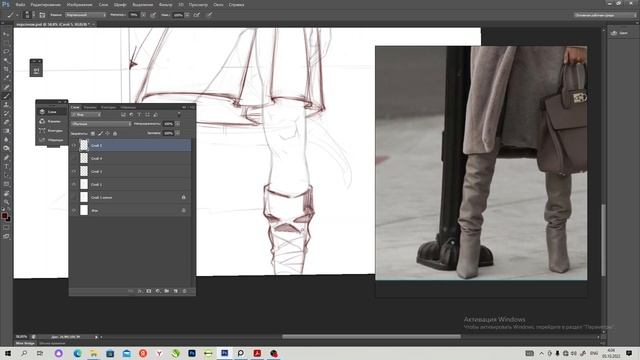Add an adjustment layer from panel bottom

coord(158,291)
